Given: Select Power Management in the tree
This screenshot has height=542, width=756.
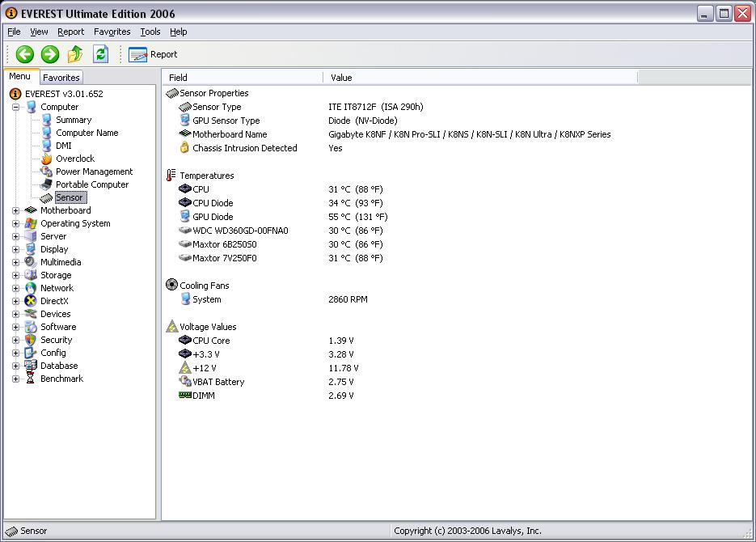Looking at the screenshot, I should click(x=94, y=171).
